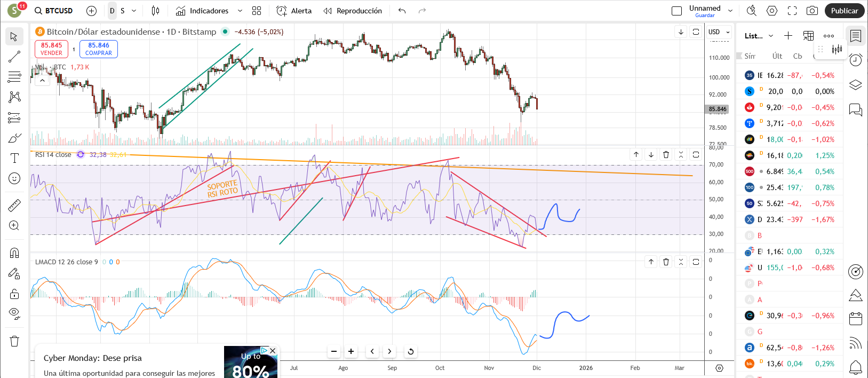Toggle hide all drawings eye icon

point(14,313)
